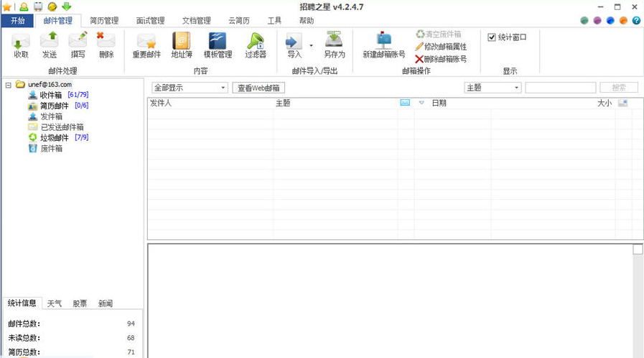The width and height of the screenshot is (644, 358).
Task: Toggle the 统计窗口 checkbox
Action: click(x=492, y=37)
